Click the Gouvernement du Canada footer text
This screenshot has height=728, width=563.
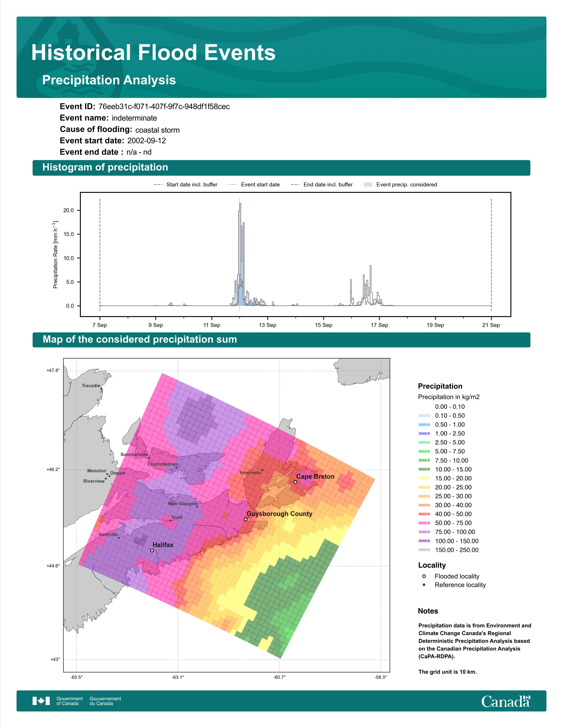105,701
